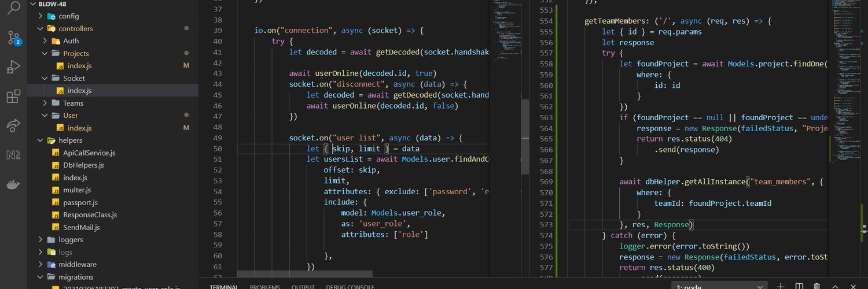Viewport: 868px width, 289px height.
Task: Click the controllers folder icon
Action: pos(52,28)
